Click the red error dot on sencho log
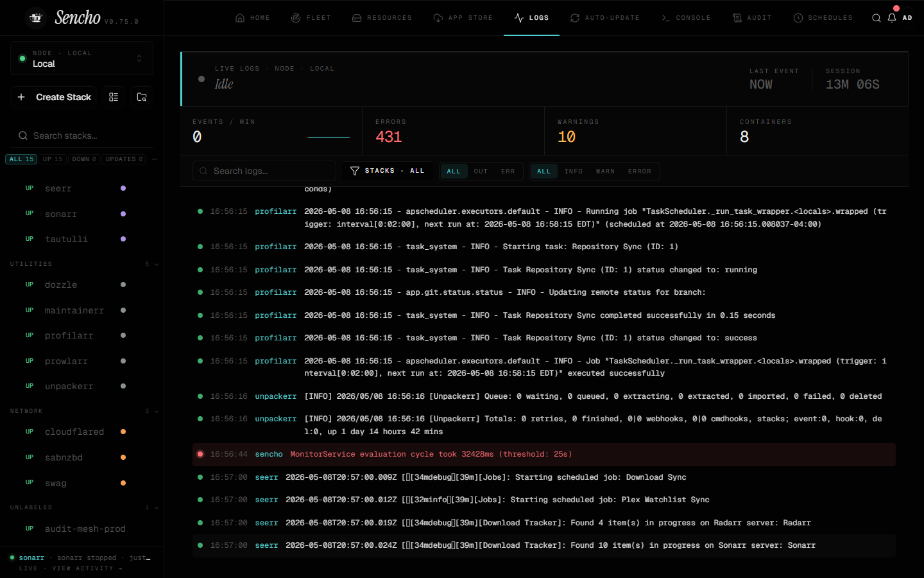Image resolution: width=924 pixels, height=578 pixels. click(x=200, y=454)
